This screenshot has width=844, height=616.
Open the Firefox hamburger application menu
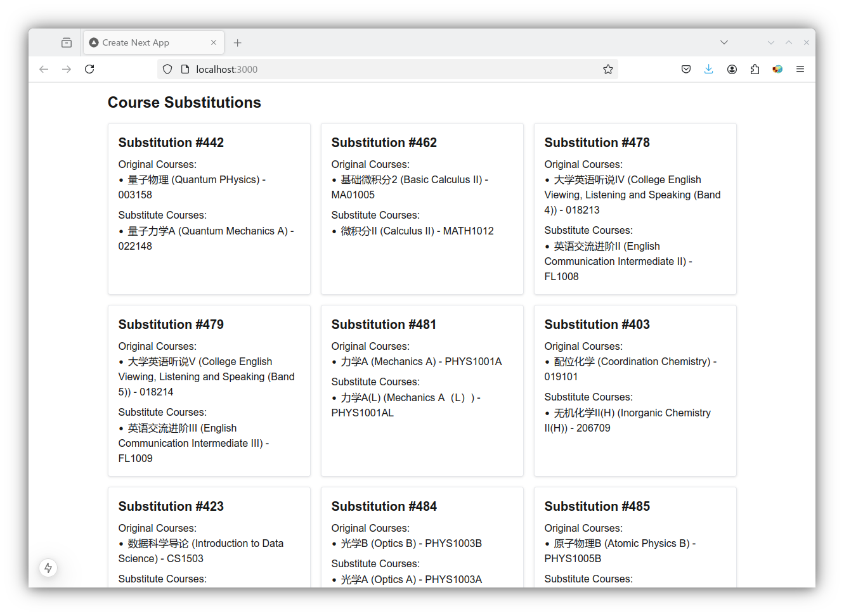[800, 69]
